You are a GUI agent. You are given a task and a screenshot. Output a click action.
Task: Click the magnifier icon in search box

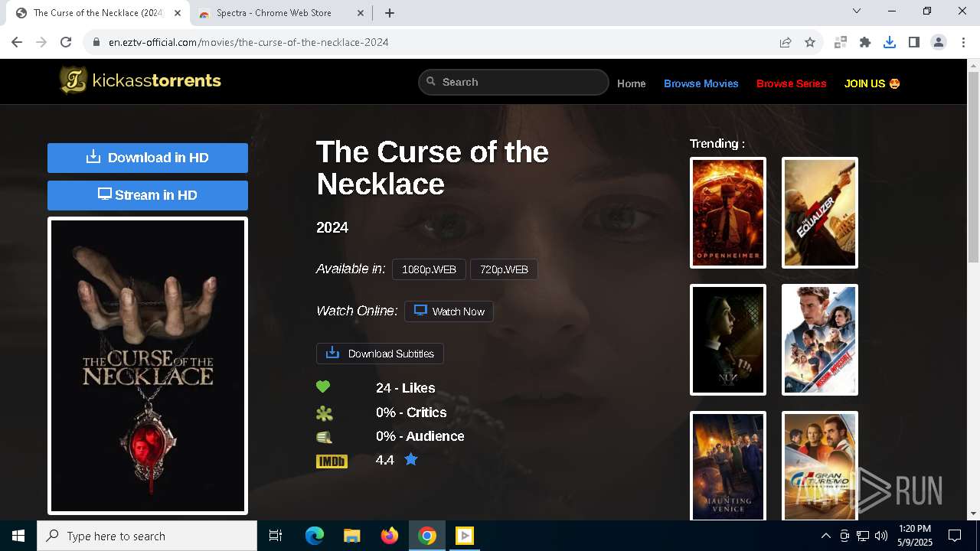pyautogui.click(x=431, y=81)
